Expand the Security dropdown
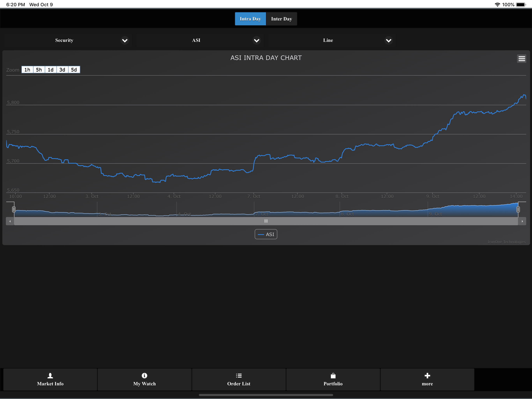Screen dimensions: 532x399 point(125,41)
